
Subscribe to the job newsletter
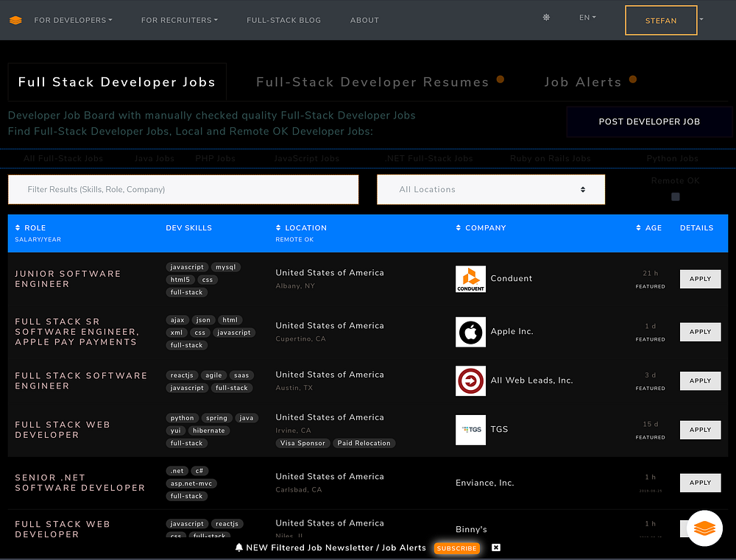click(456, 548)
